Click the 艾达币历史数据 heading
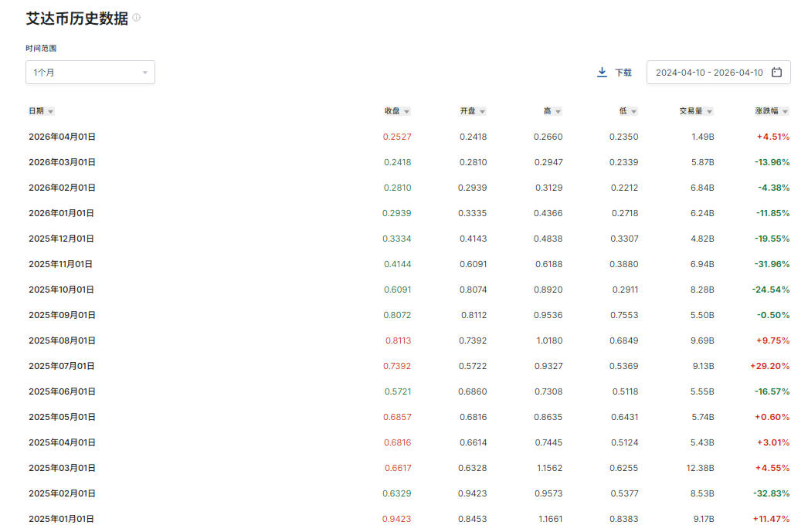The width and height of the screenshot is (808, 532). (x=77, y=19)
